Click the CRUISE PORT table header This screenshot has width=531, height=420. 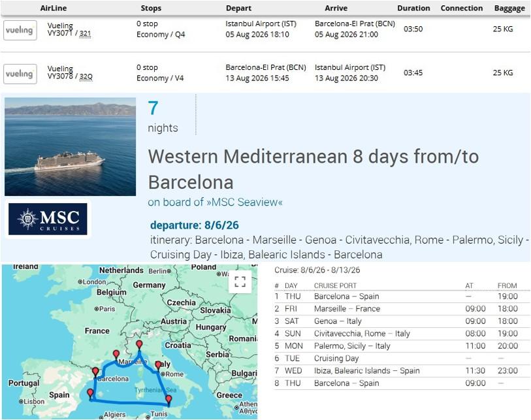pyautogui.click(x=335, y=285)
